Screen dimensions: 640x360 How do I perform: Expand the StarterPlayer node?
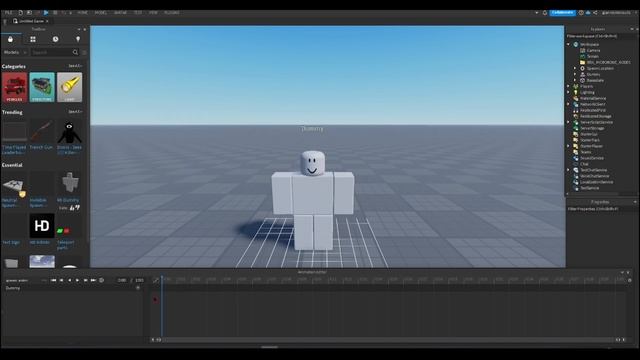(568, 146)
